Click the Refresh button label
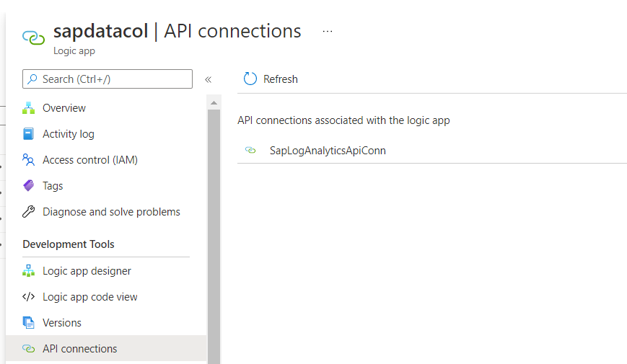 [281, 79]
